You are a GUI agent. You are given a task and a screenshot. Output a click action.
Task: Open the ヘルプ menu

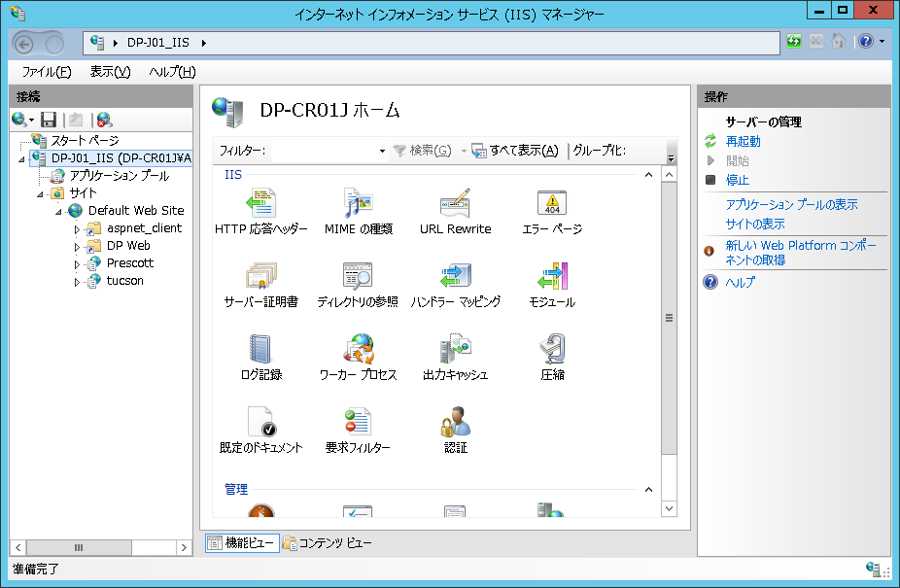172,72
